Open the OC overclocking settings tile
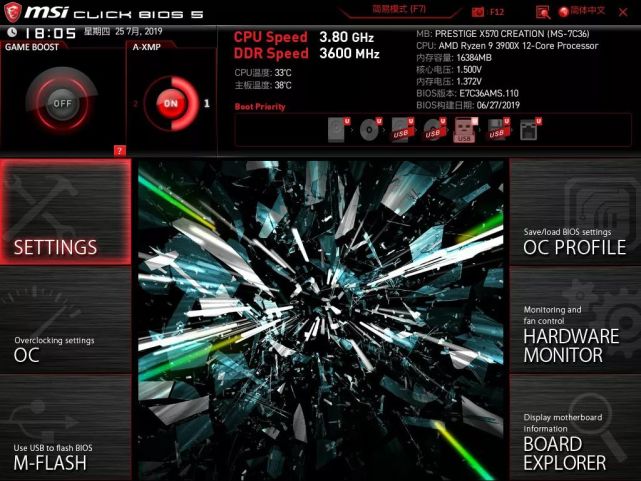 click(x=66, y=320)
